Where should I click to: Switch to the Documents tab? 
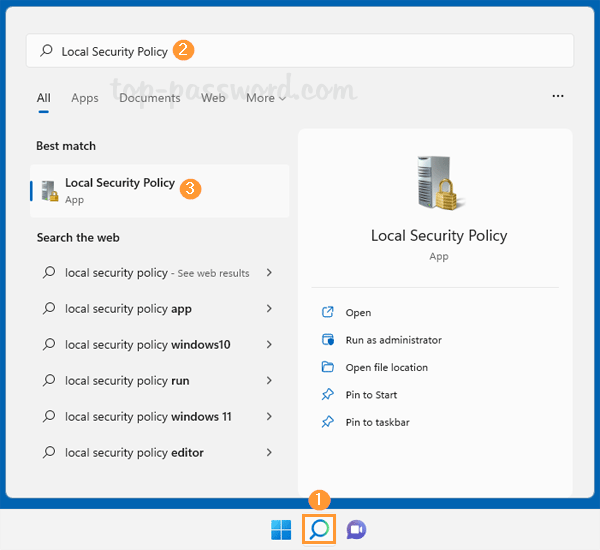pos(150,98)
